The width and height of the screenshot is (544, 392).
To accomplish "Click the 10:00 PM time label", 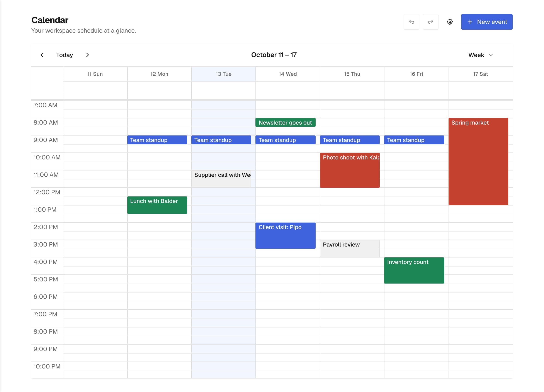I will click(x=47, y=366).
